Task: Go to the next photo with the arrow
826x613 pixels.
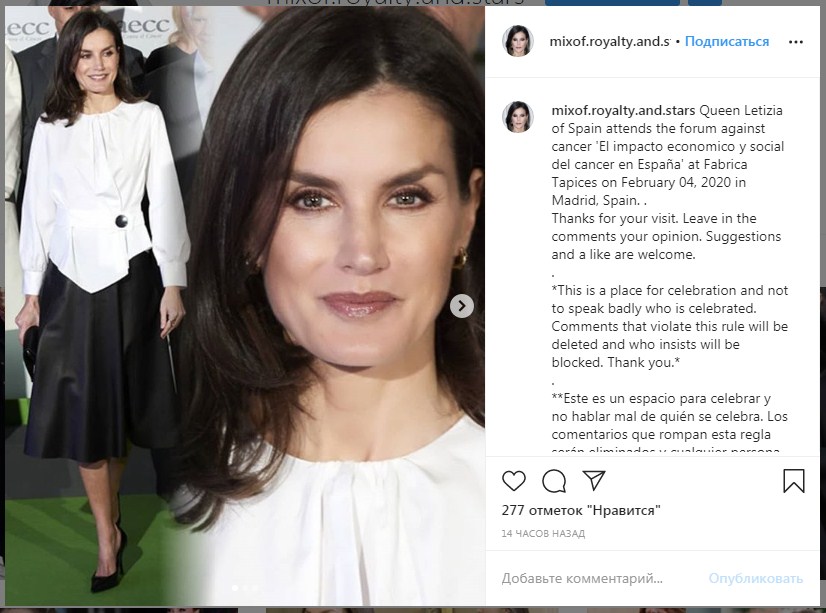Action: (461, 306)
